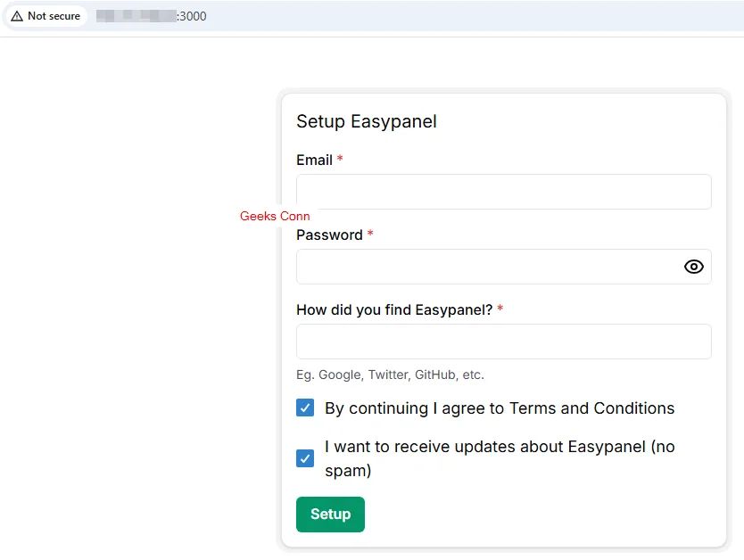Click the Eg. Google, Twitter, GitHub hint text
Screen dimensions: 744x560
tap(390, 375)
